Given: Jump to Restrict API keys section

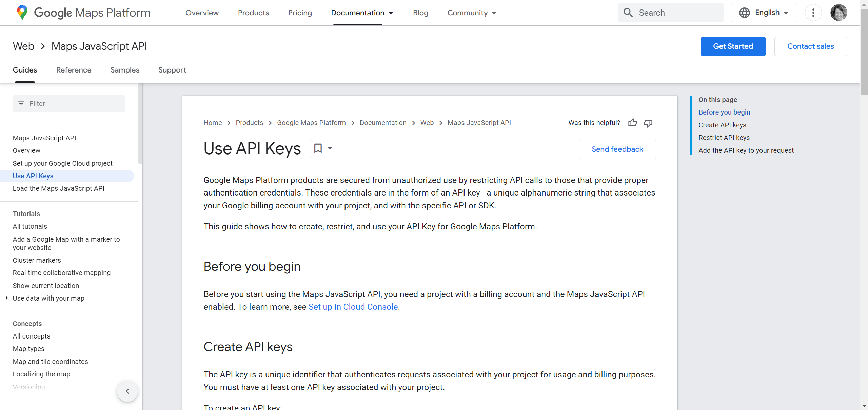Looking at the screenshot, I should [724, 138].
